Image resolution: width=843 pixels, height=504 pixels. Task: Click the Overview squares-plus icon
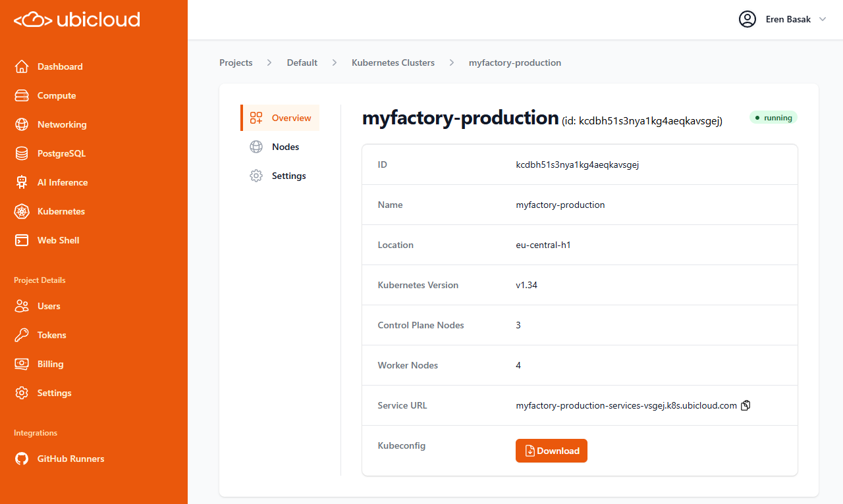pos(256,118)
